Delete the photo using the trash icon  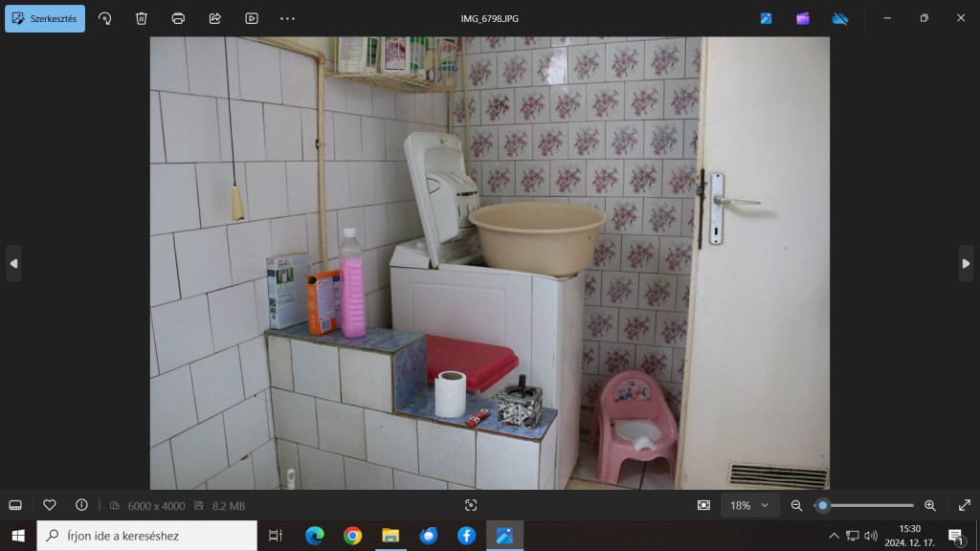click(142, 18)
